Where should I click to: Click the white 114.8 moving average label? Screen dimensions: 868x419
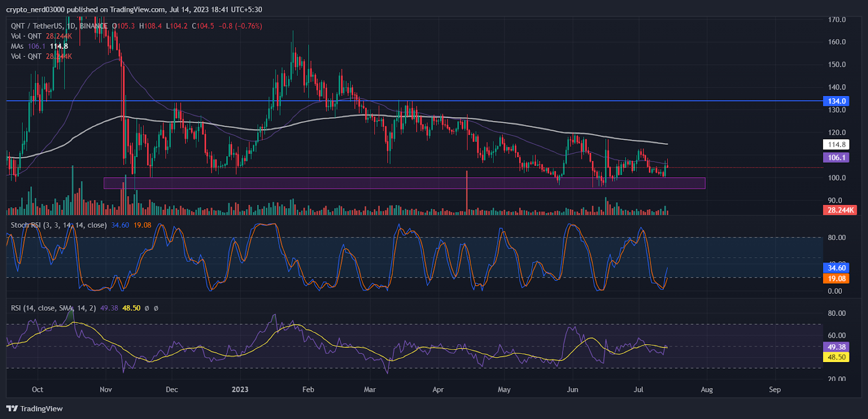(836, 145)
